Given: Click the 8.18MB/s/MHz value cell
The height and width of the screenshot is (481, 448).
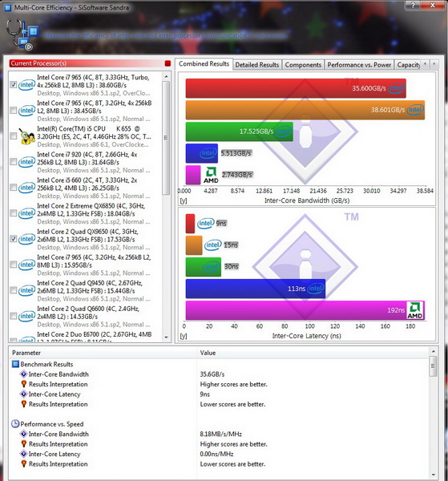Looking at the screenshot, I should click(x=220, y=434).
